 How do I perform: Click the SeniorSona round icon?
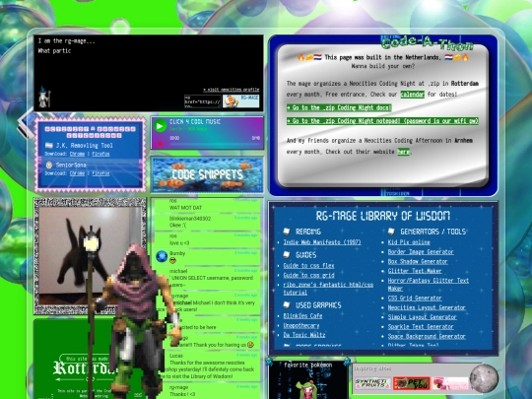(x=49, y=165)
